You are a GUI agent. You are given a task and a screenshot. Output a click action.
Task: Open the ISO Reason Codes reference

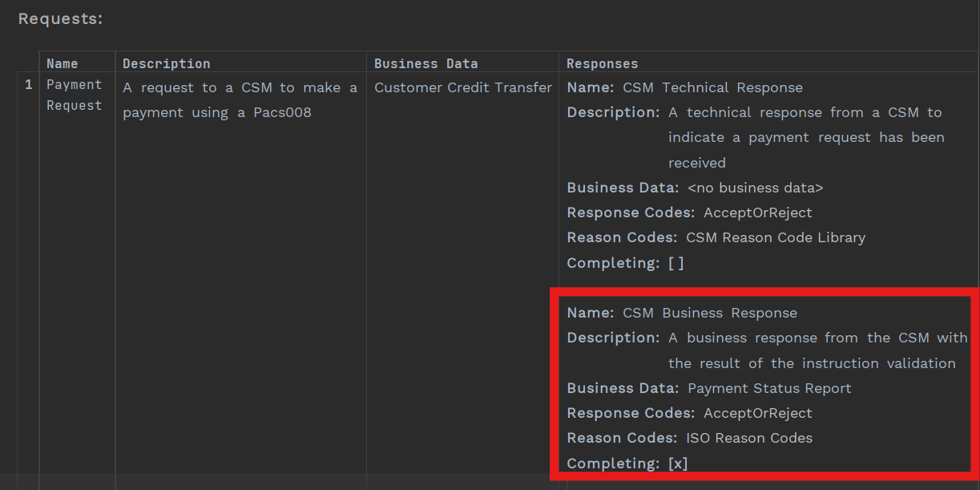[x=749, y=438]
